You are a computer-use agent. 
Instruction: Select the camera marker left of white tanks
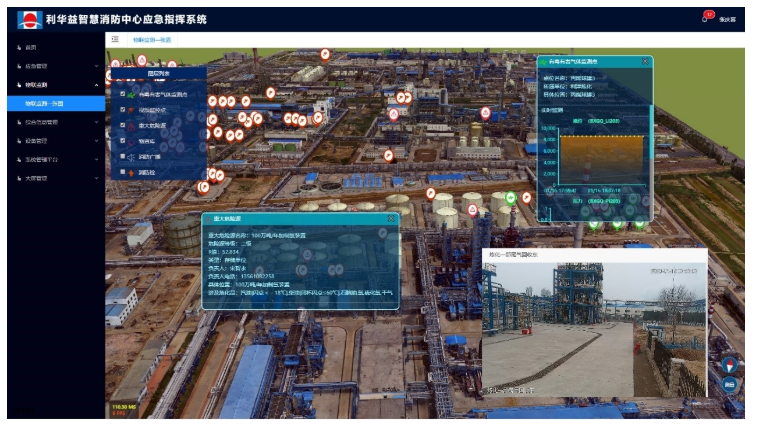click(x=430, y=194)
